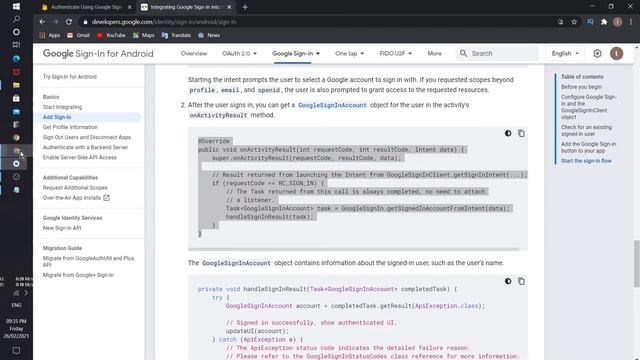
Task: Open the Microsoft Edge taskbar icon
Action: (16, 59)
